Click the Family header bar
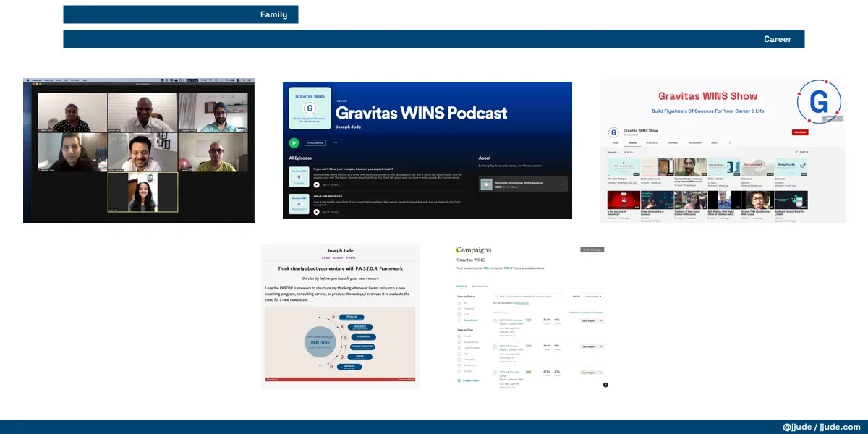This screenshot has height=434, width=868. pos(180,14)
